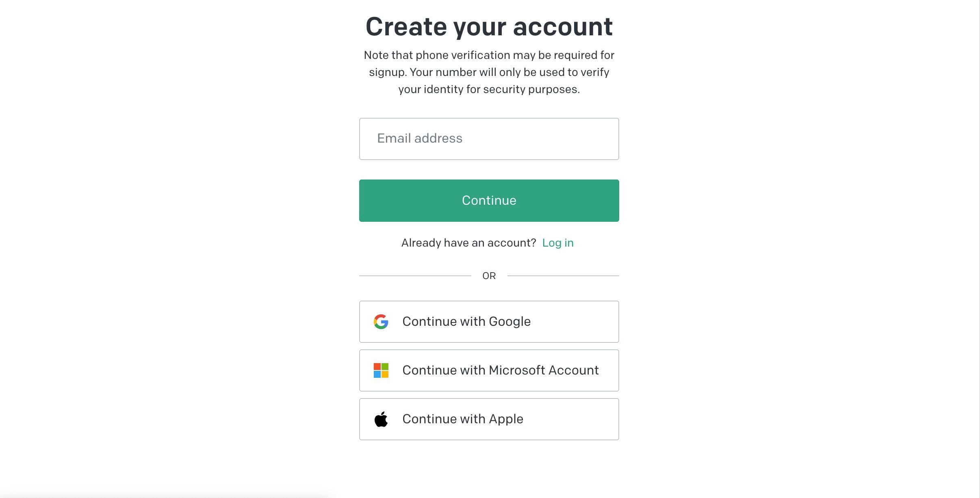Submit the form via Continue
The width and height of the screenshot is (980, 498).
pos(489,200)
